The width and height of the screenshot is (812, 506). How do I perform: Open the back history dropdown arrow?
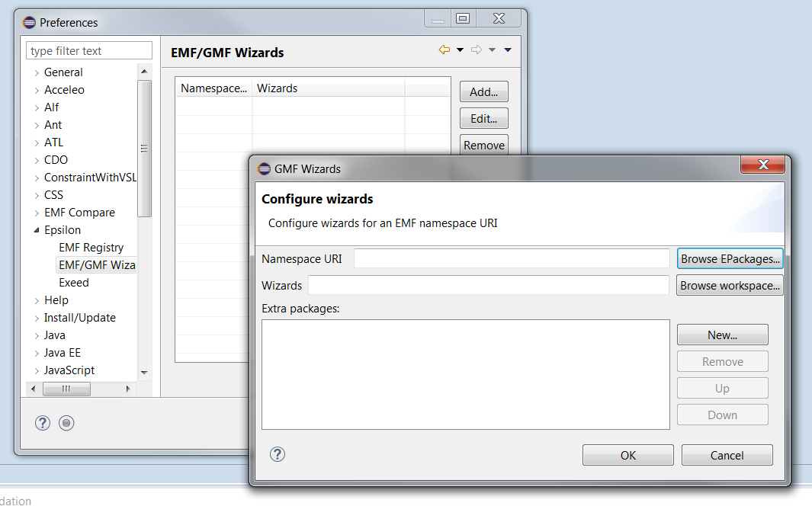point(460,50)
